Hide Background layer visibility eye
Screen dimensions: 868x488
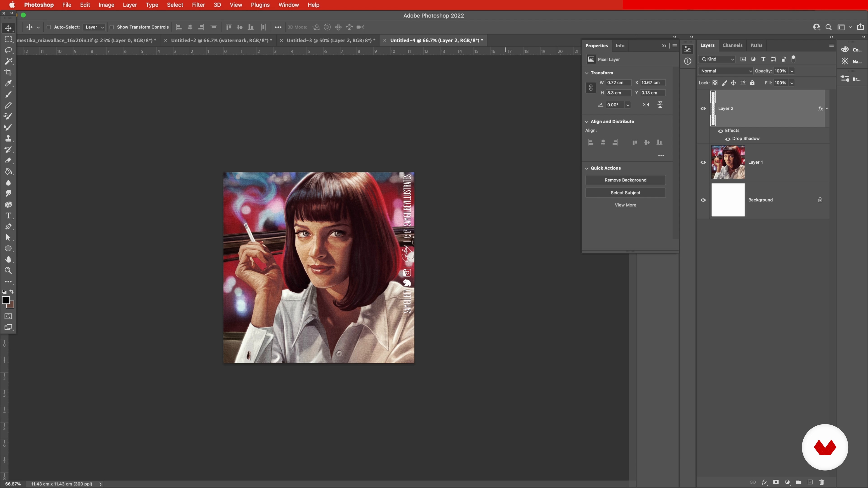click(703, 200)
